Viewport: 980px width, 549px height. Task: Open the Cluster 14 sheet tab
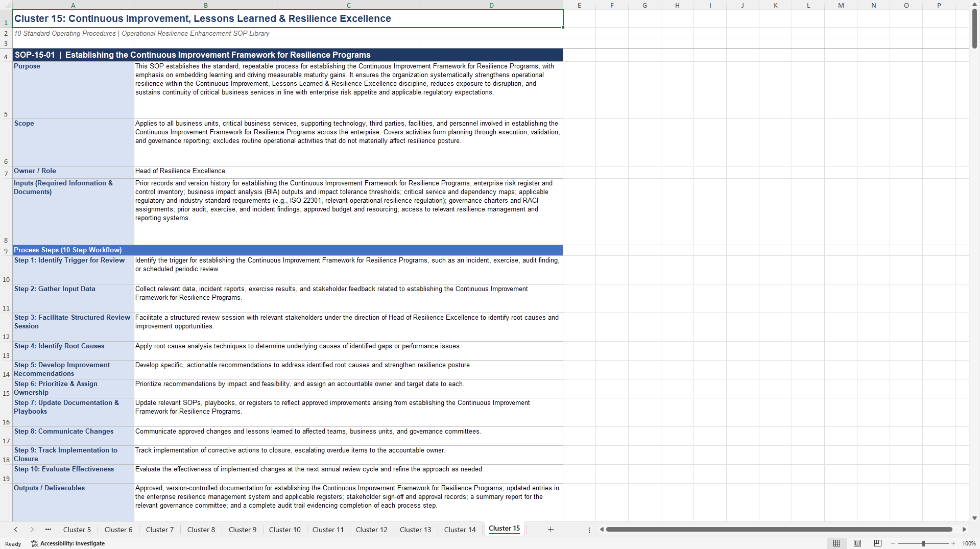click(x=460, y=530)
